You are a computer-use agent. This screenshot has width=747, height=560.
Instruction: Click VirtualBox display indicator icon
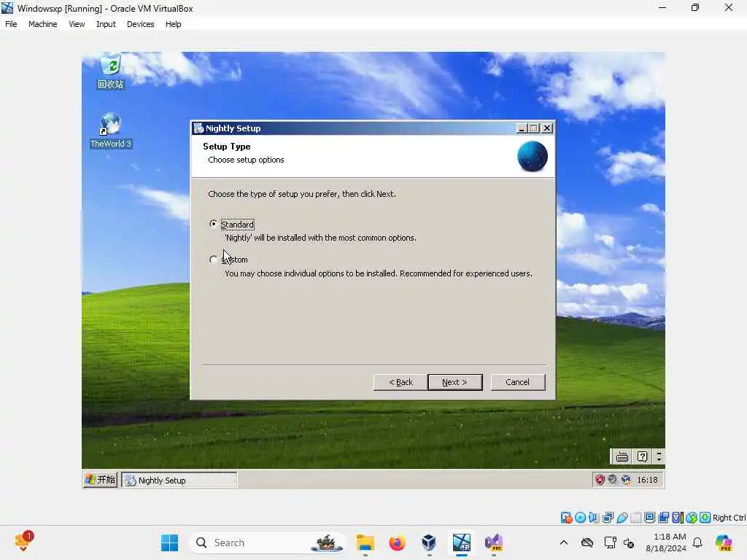pyautogui.click(x=650, y=518)
